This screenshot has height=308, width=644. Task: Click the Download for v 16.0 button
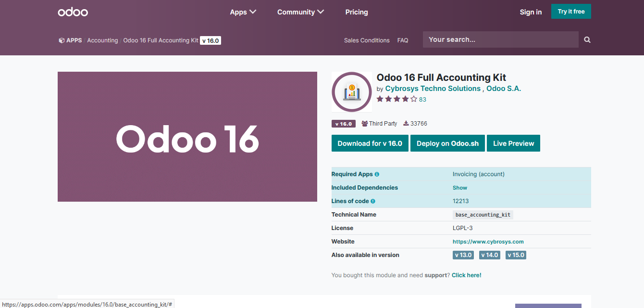tap(370, 143)
